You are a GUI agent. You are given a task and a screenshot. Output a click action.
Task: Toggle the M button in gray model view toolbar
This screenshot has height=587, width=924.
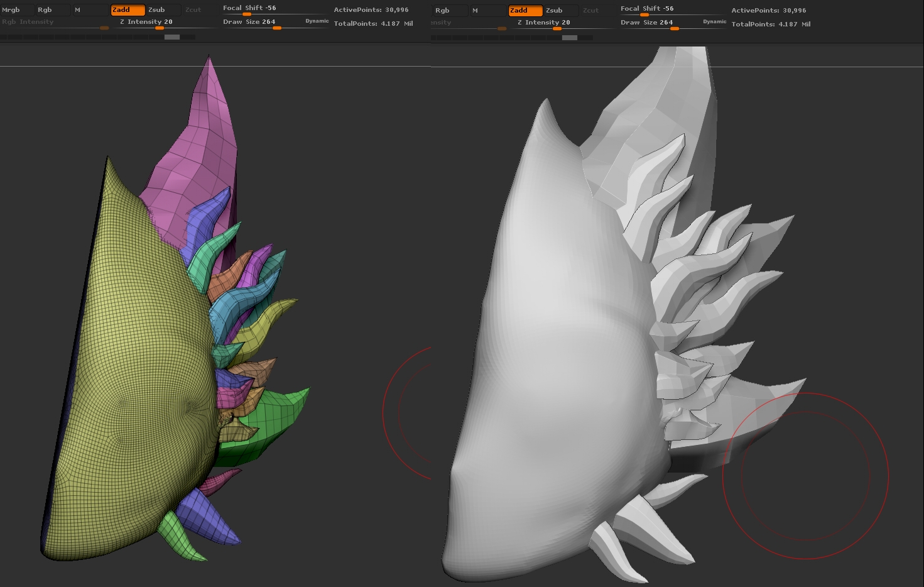[x=488, y=11]
